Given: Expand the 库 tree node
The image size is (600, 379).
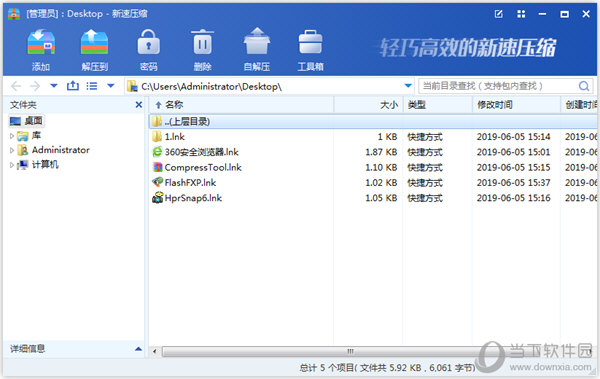Looking at the screenshot, I should pos(12,136).
